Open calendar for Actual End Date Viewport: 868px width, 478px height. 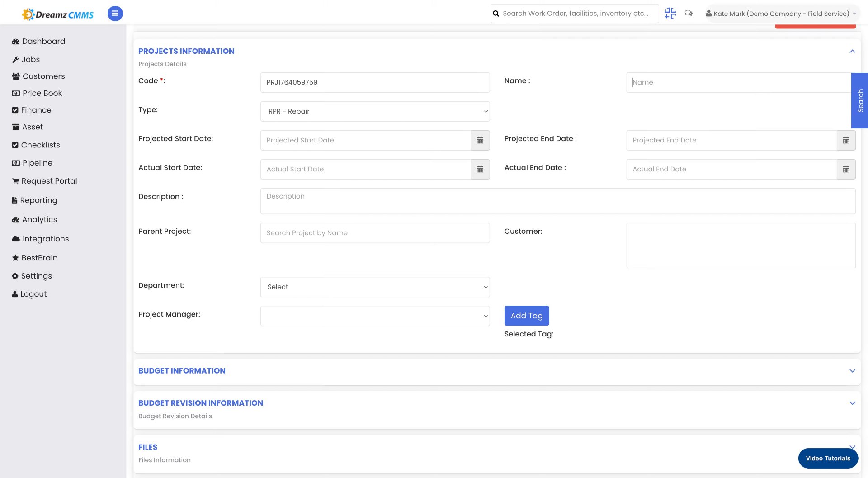tap(846, 169)
